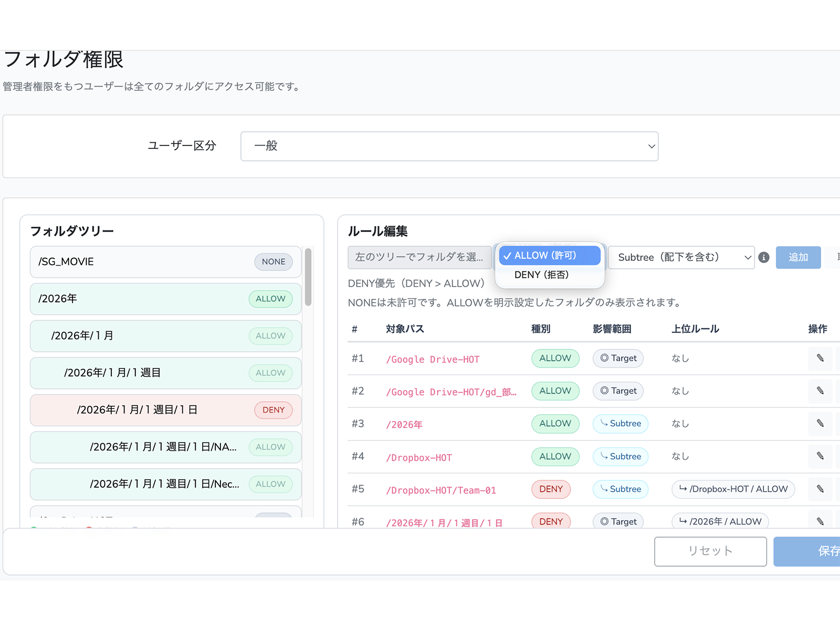Viewport: 840px width, 630px height.
Task: Click path /Dropbox-HOT/Team-01 in rule #5
Action: [x=441, y=490]
